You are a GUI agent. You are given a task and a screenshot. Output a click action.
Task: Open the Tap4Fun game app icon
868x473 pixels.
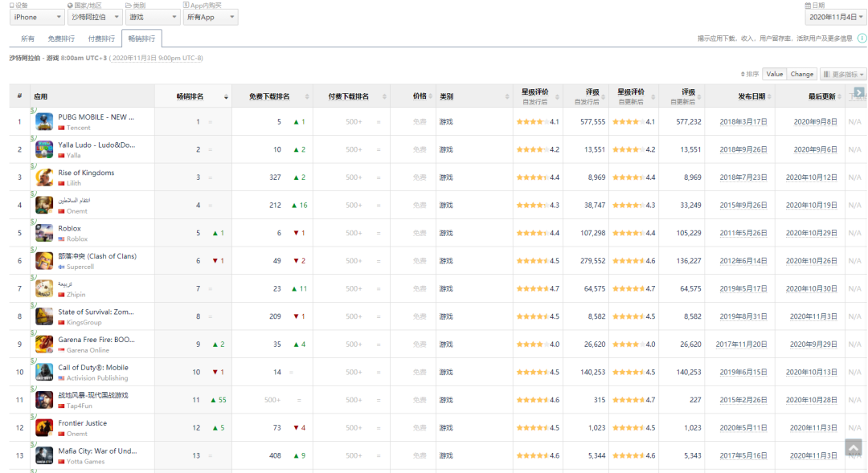(44, 400)
